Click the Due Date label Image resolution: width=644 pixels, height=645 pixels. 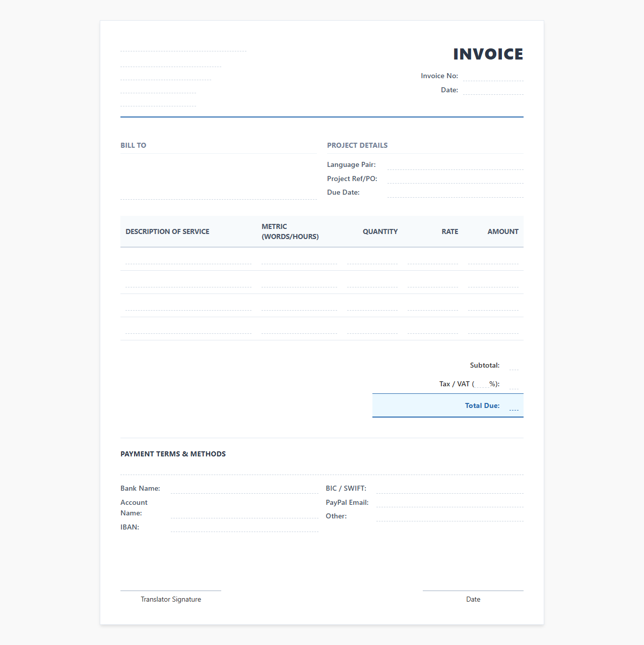tap(343, 192)
